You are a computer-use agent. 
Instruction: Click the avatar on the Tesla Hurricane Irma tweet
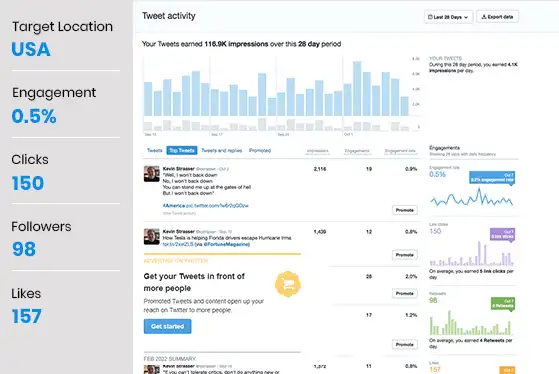[x=152, y=237]
